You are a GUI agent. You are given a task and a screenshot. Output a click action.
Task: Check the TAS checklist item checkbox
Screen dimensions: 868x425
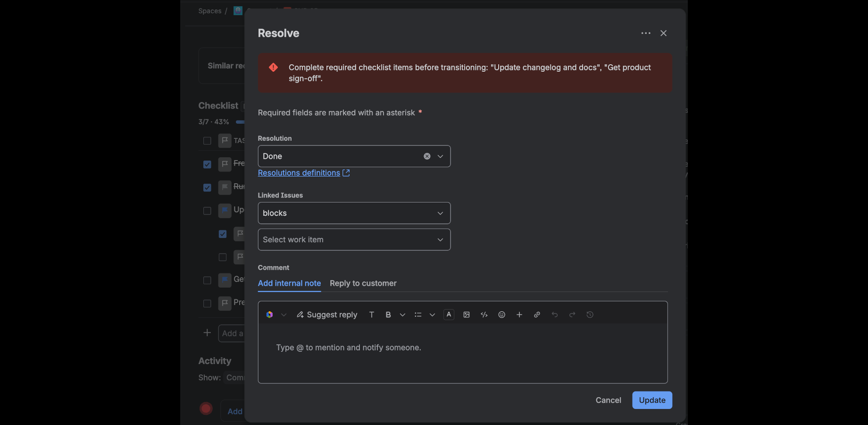click(x=207, y=141)
